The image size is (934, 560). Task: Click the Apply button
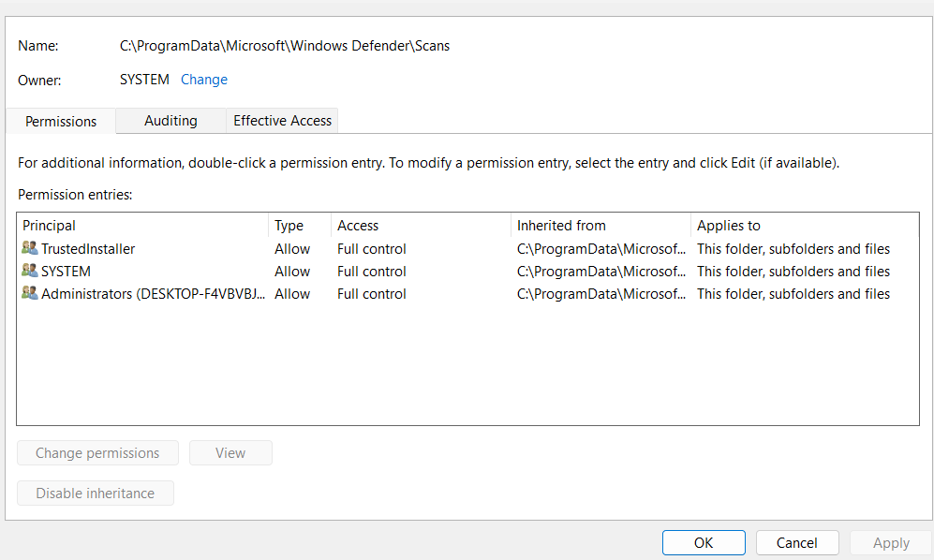pyautogui.click(x=891, y=543)
